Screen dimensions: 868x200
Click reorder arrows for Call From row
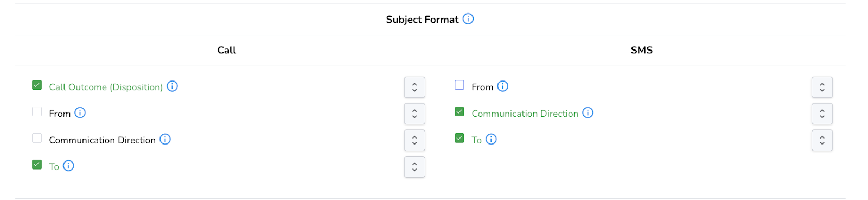(x=414, y=114)
